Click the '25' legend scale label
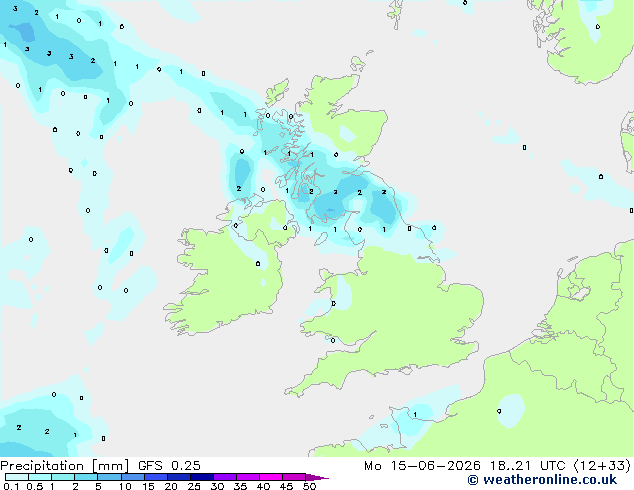The image size is (634, 490). click(x=194, y=486)
